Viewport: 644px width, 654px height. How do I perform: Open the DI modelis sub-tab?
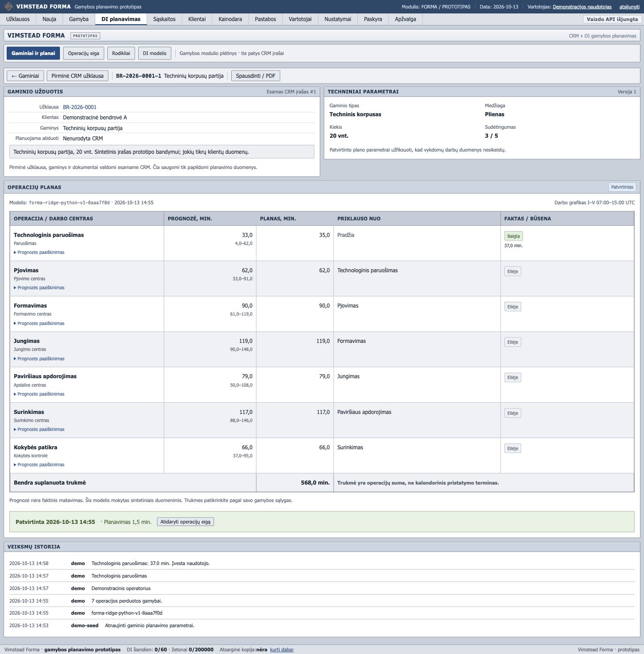pos(155,53)
